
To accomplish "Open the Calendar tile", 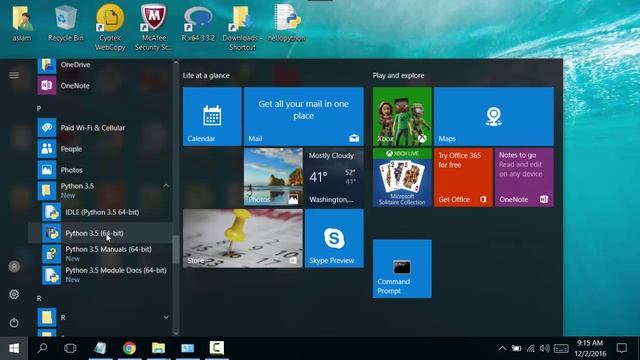I will click(x=212, y=116).
